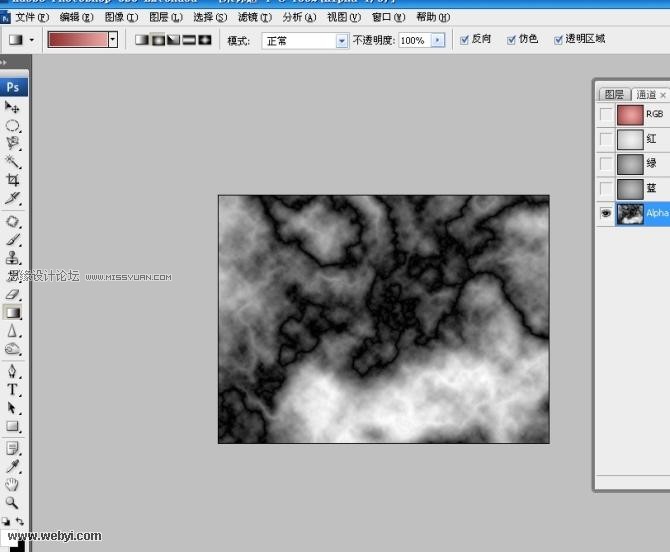
Task: Select the Rectangle shape tool
Action: (12, 426)
